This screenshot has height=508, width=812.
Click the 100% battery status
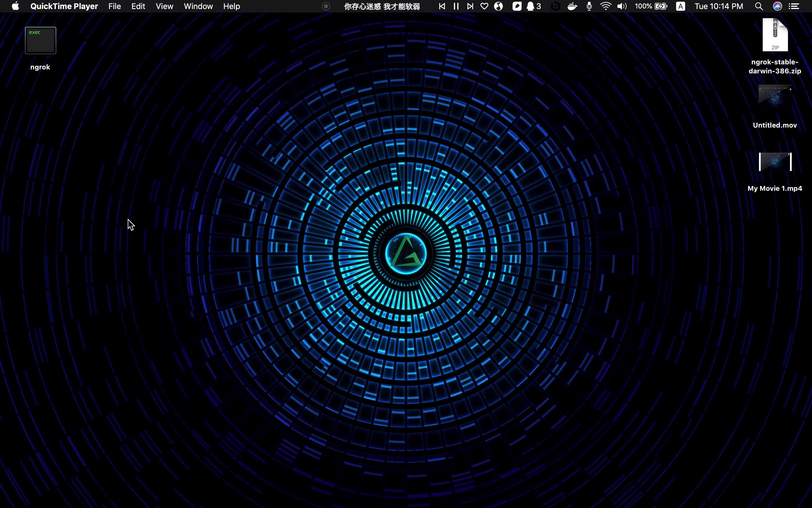651,6
